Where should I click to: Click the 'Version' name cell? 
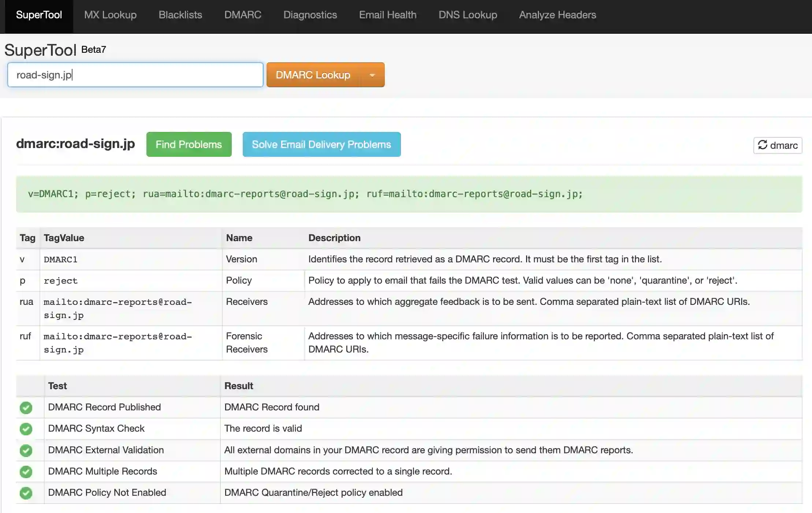263,259
